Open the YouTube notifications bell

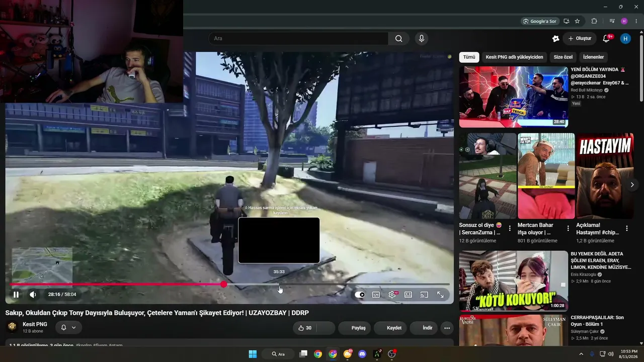[606, 39]
